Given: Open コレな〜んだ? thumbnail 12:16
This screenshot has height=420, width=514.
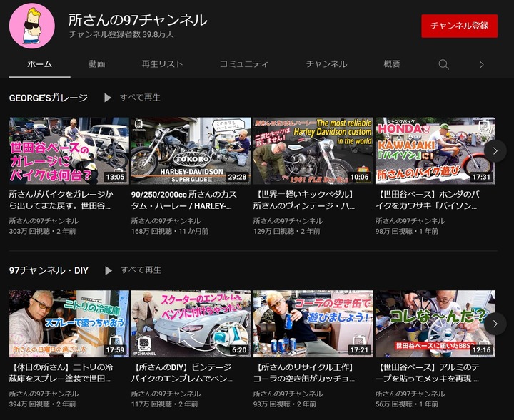Looking at the screenshot, I should pyautogui.click(x=435, y=324).
